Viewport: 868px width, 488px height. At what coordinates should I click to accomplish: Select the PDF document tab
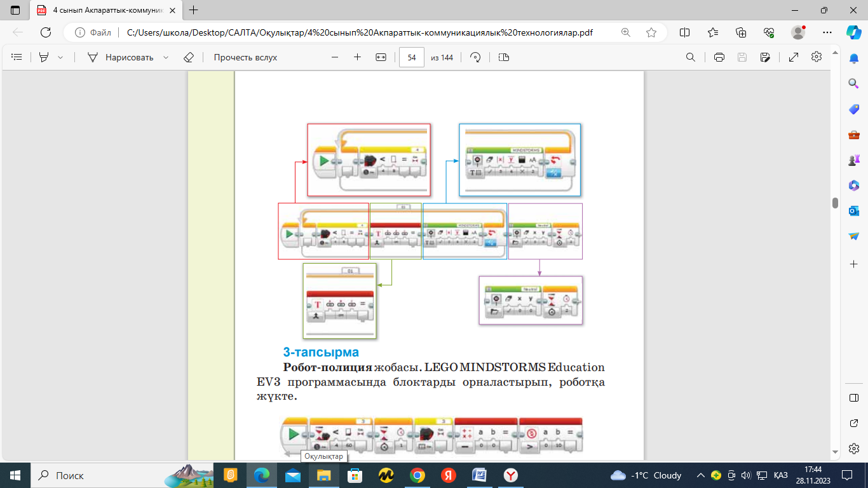106,10
